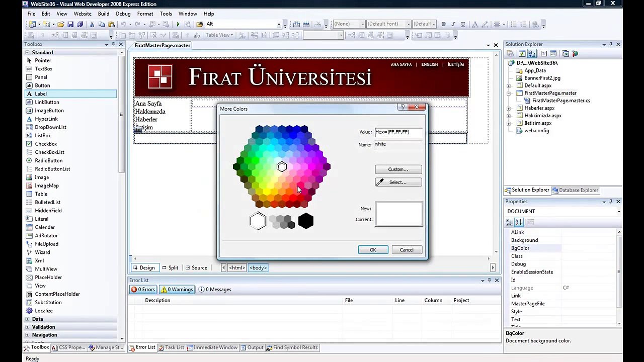
Task: Click the numbered list toolbar icon
Action: click(x=524, y=24)
